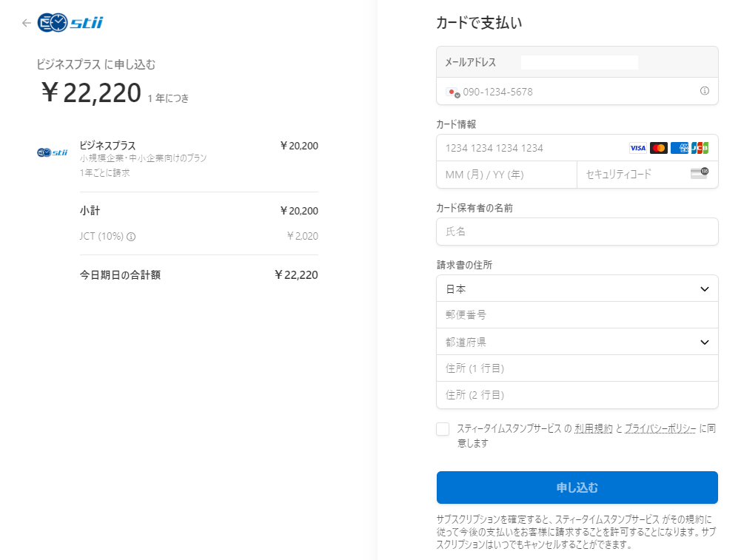Select the JCB card brand icon
This screenshot has width=741, height=560.
point(700,148)
